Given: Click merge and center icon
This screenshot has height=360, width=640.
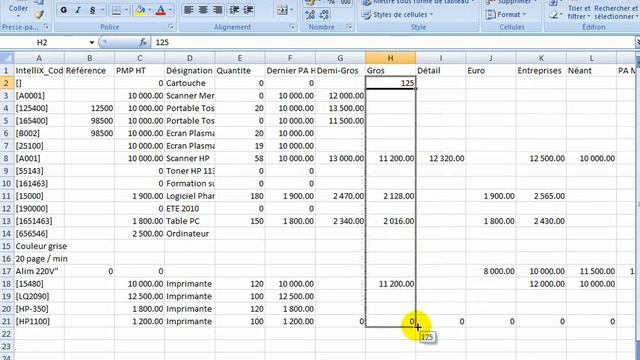Looking at the screenshot, I should [x=282, y=10].
